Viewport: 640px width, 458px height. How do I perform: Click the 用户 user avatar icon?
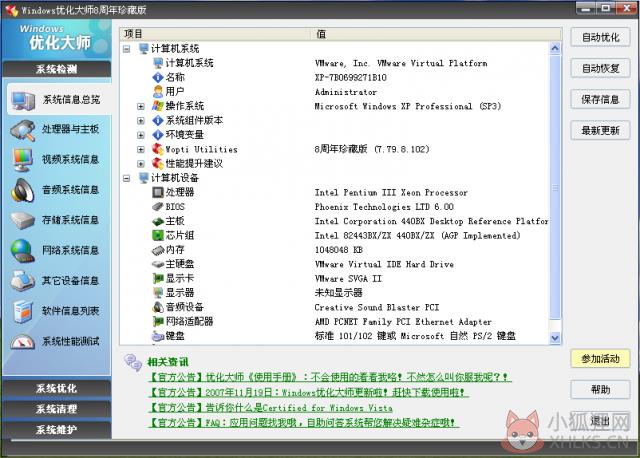[x=158, y=91]
